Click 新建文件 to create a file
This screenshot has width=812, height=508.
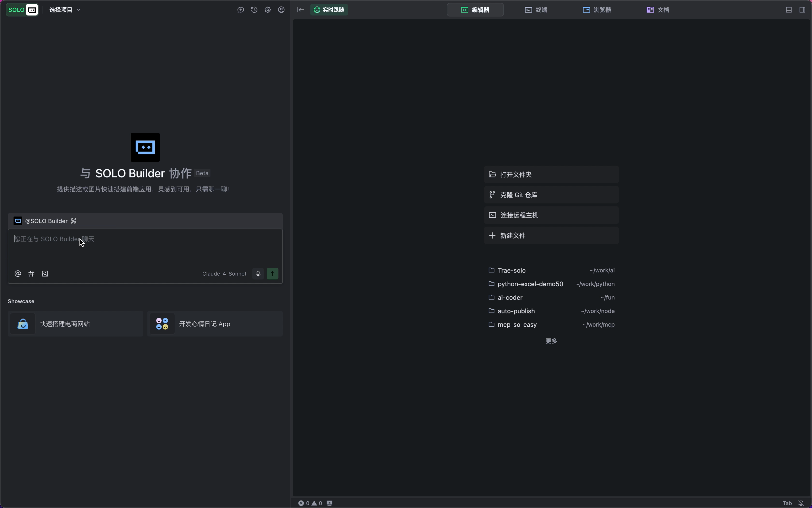click(551, 235)
